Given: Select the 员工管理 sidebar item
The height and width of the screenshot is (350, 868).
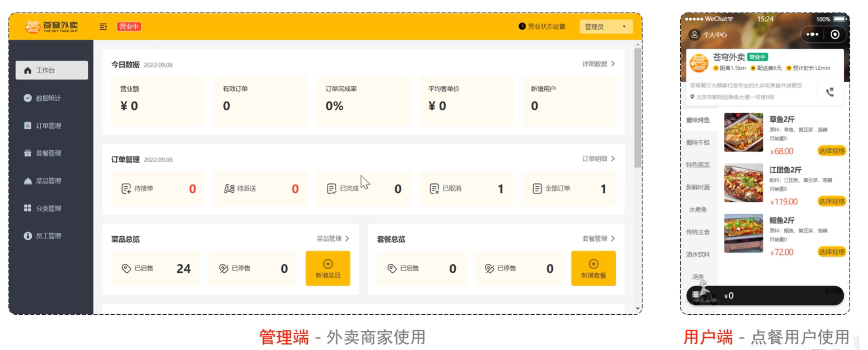Looking at the screenshot, I should pyautogui.click(x=48, y=236).
